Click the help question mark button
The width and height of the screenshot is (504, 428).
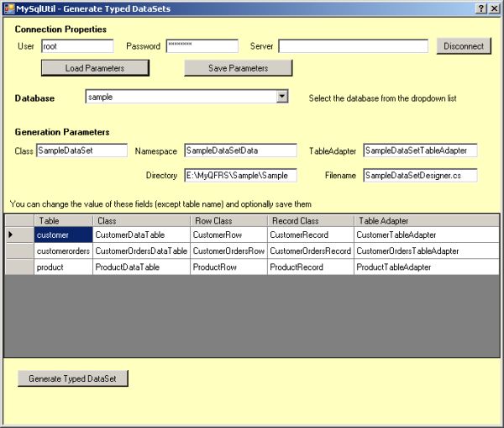point(480,8)
